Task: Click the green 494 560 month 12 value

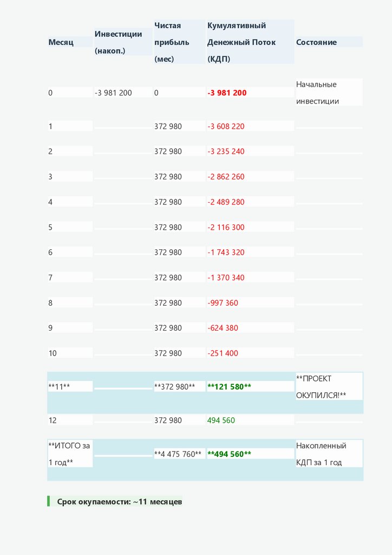Action: pos(221,421)
